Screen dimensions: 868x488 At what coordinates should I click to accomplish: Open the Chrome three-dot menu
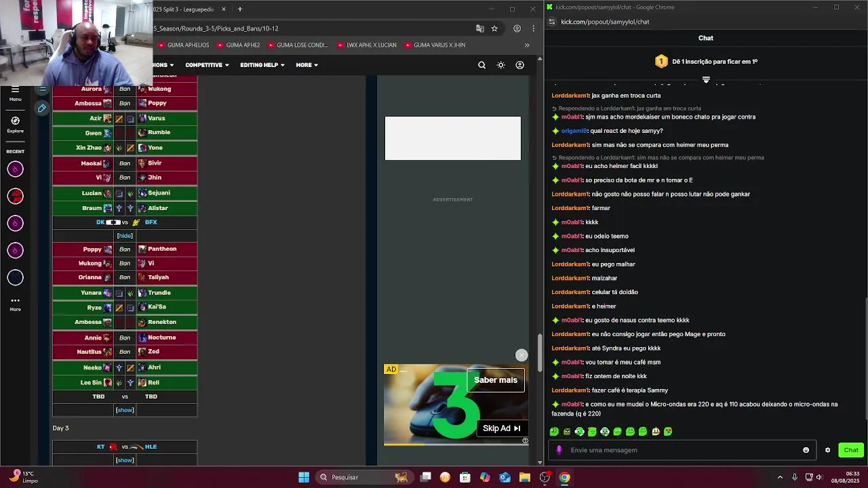pos(534,28)
